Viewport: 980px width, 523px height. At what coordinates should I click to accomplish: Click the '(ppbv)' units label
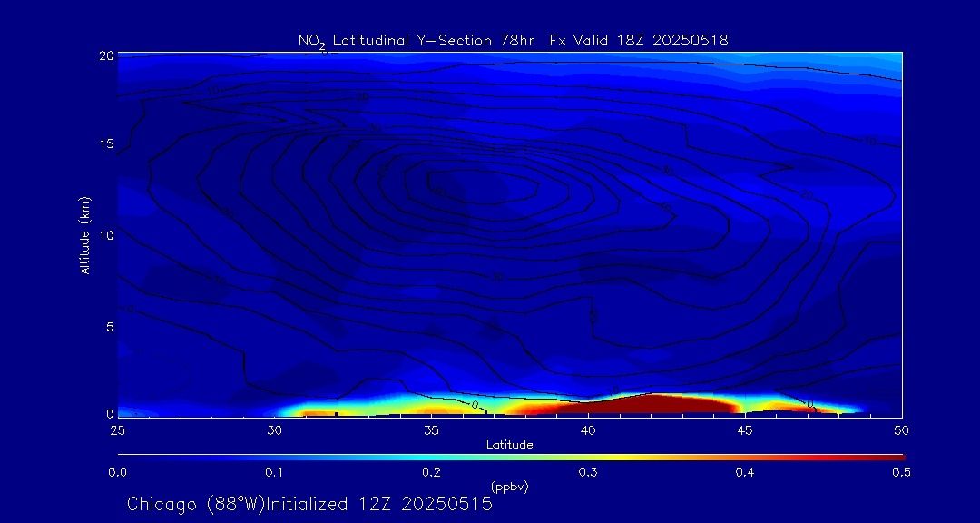(x=510, y=486)
